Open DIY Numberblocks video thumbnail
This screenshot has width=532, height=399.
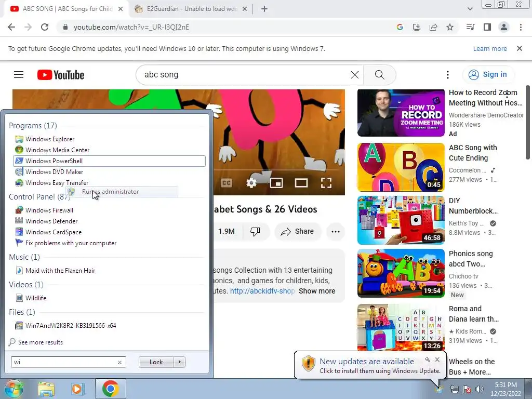coord(401,220)
